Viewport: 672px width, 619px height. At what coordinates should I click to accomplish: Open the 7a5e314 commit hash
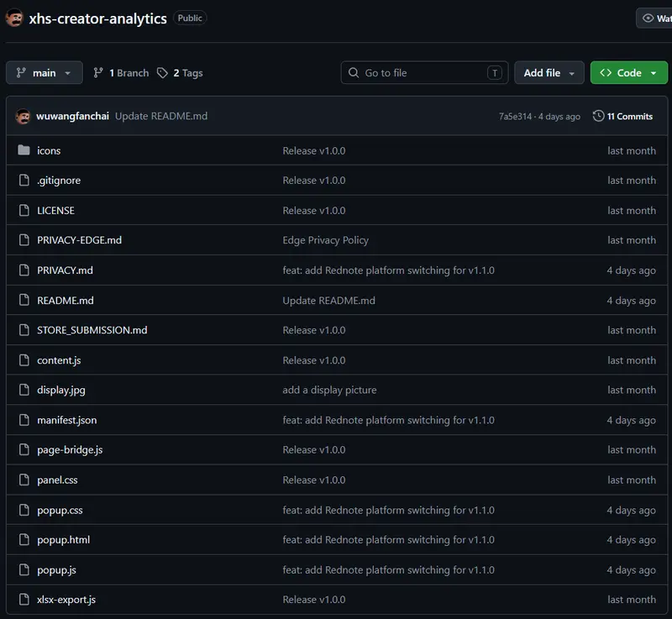tap(515, 117)
